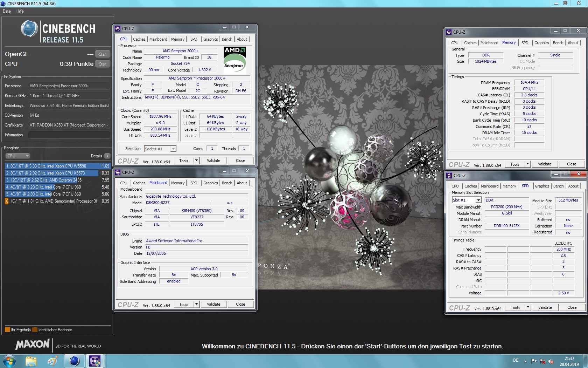Screen dimensions: 588x368
Task: Click the Core Speed 1807.96 MHz value
Action: pyautogui.click(x=160, y=116)
